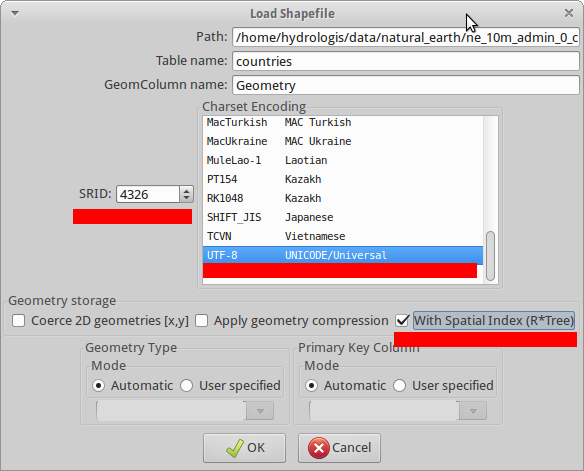Pick the MacTurkish charset entry
This screenshot has width=584, height=471.
pos(343,122)
